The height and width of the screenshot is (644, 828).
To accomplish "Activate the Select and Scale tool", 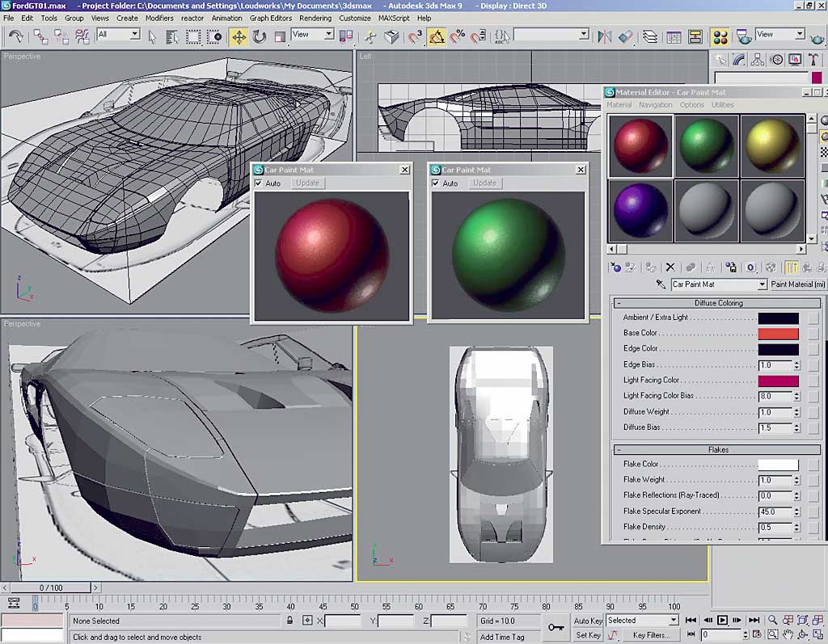I will click(280, 37).
